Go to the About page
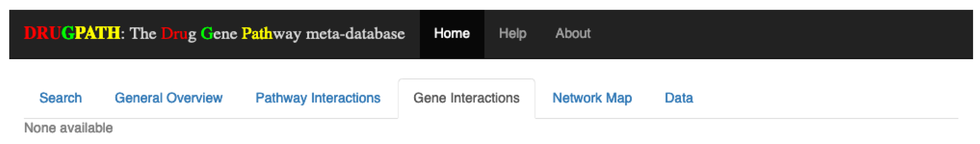Screen dimensions: 980x144 [573, 34]
